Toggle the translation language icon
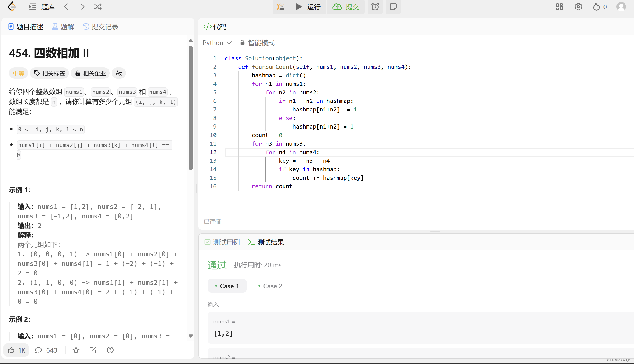The image size is (634, 364). click(119, 73)
